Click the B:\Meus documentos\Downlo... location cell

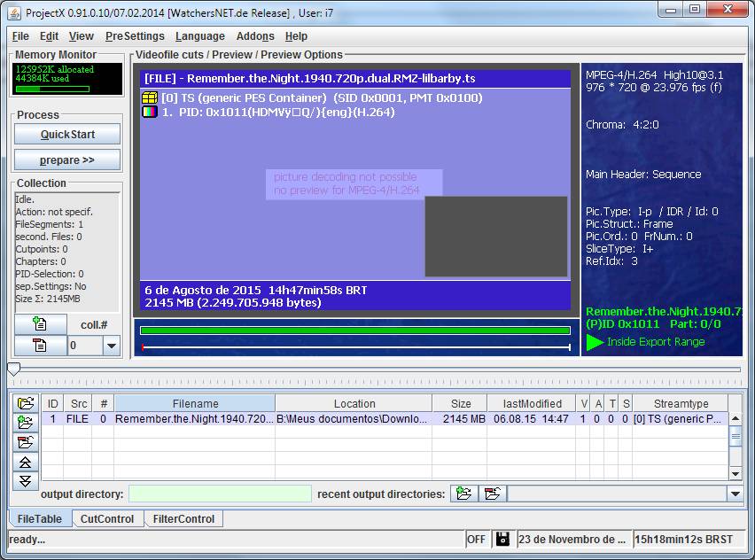click(x=353, y=419)
